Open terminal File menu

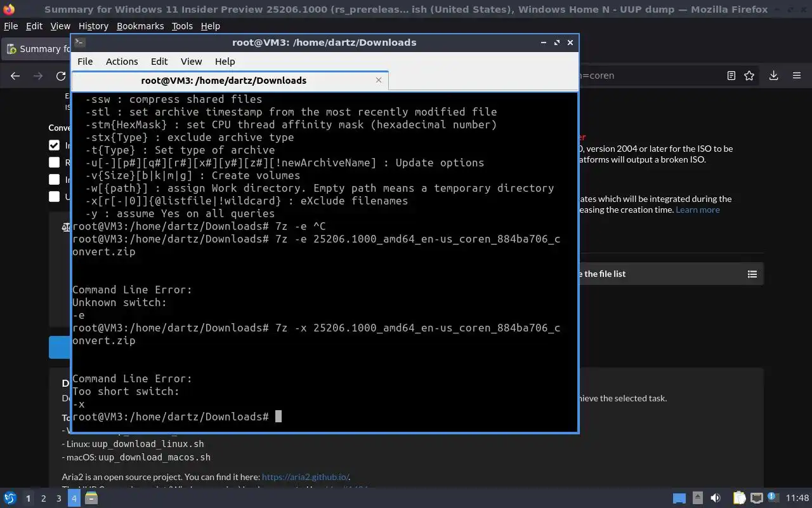point(85,61)
